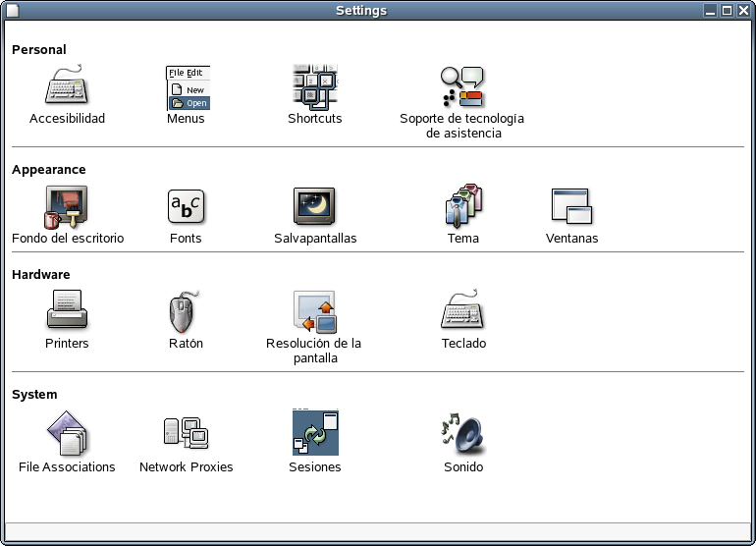Click the Personal section heading
This screenshot has width=756, height=546.
coord(39,50)
